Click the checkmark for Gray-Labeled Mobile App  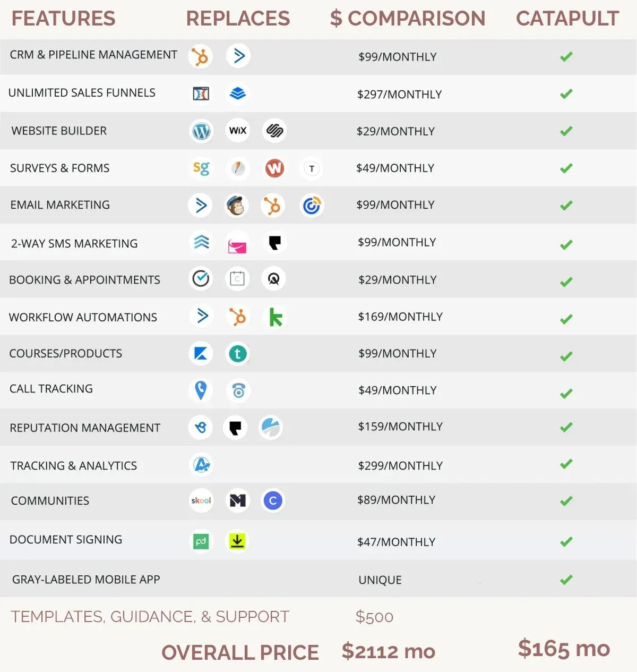(566, 580)
